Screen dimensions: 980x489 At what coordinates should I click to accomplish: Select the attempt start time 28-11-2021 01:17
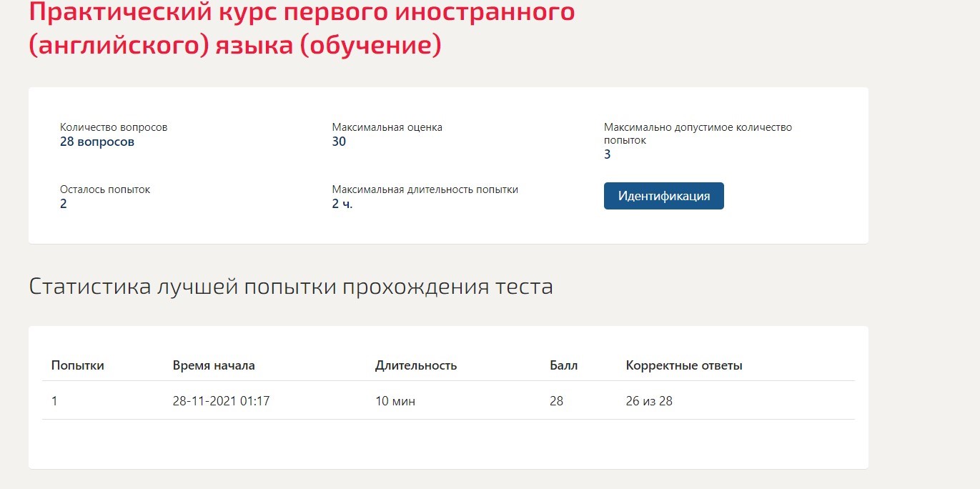221,401
